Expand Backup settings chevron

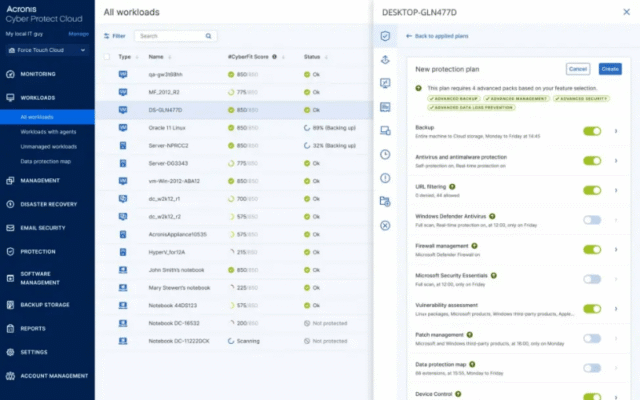616,131
